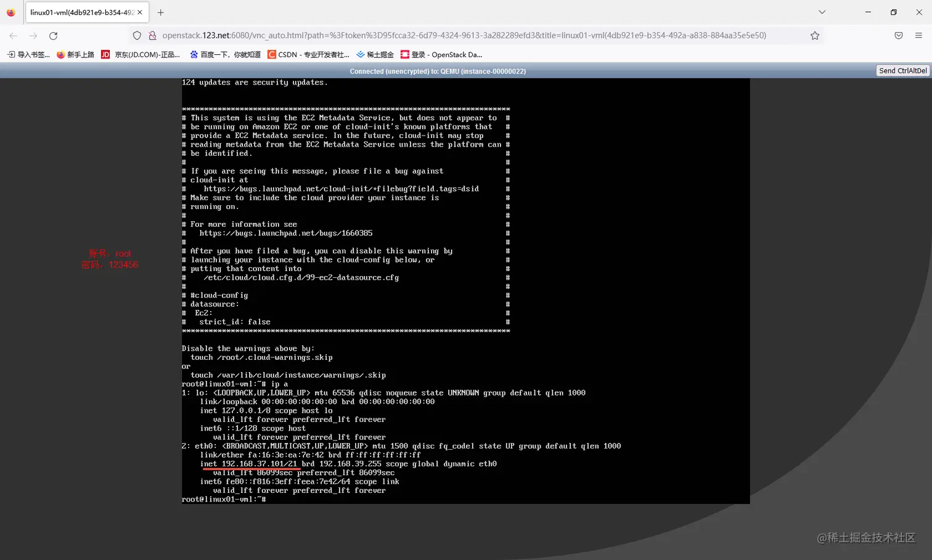Click the insecure connection lock icon

coord(152,36)
